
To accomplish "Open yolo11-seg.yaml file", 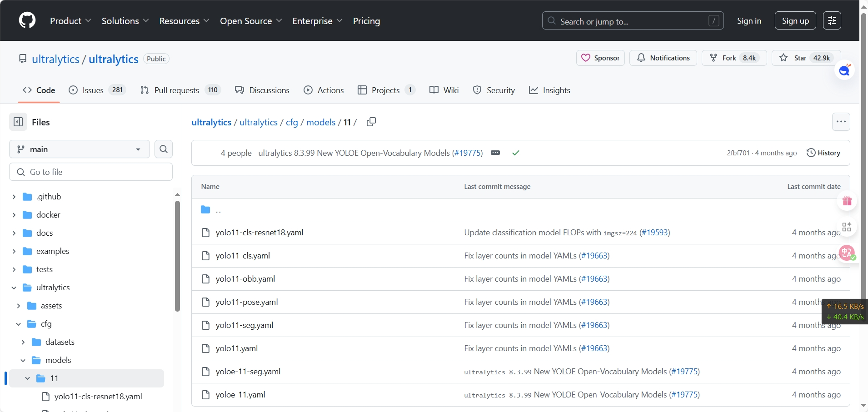I will (x=244, y=325).
